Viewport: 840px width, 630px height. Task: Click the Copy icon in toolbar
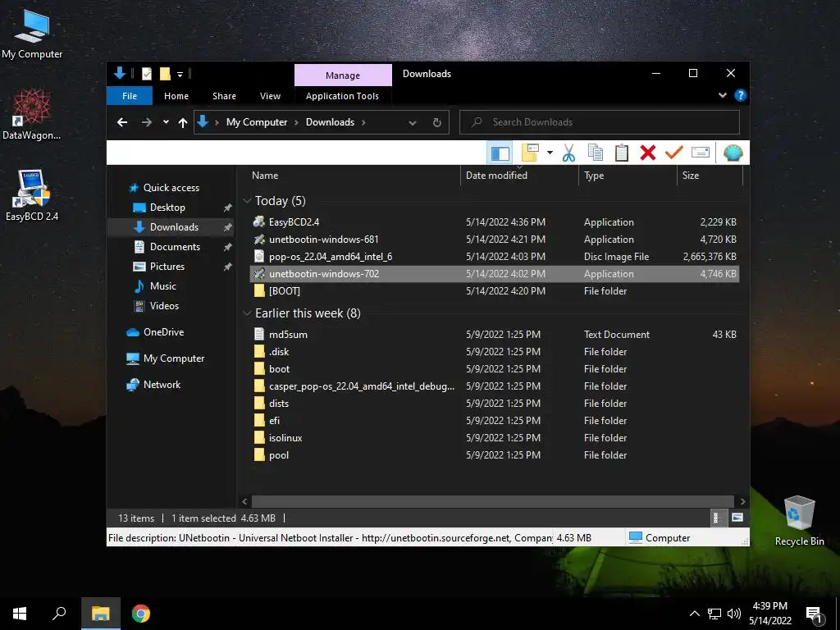pyautogui.click(x=596, y=153)
